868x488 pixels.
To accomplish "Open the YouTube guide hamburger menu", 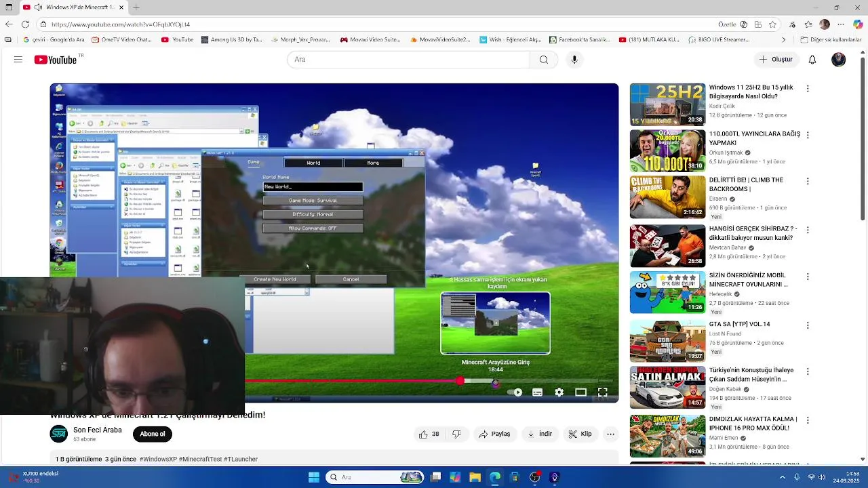I will click(18, 60).
